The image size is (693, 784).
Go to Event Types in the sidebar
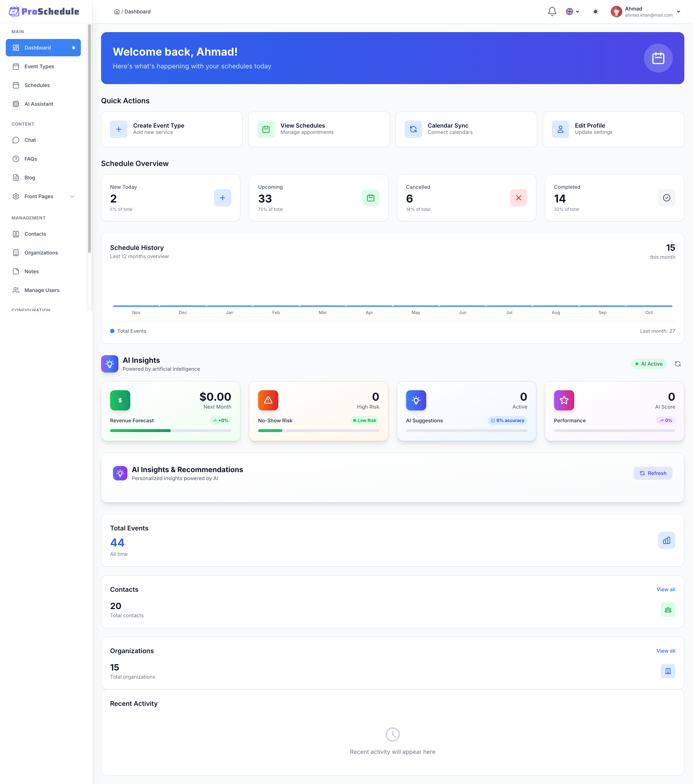(x=39, y=66)
